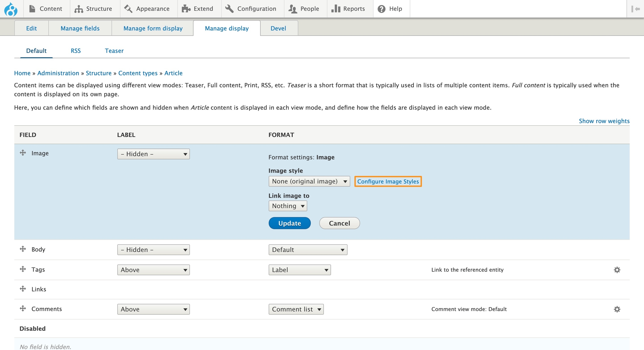This screenshot has height=350, width=644.
Task: Click the Body row drag handle icon
Action: 23,249
